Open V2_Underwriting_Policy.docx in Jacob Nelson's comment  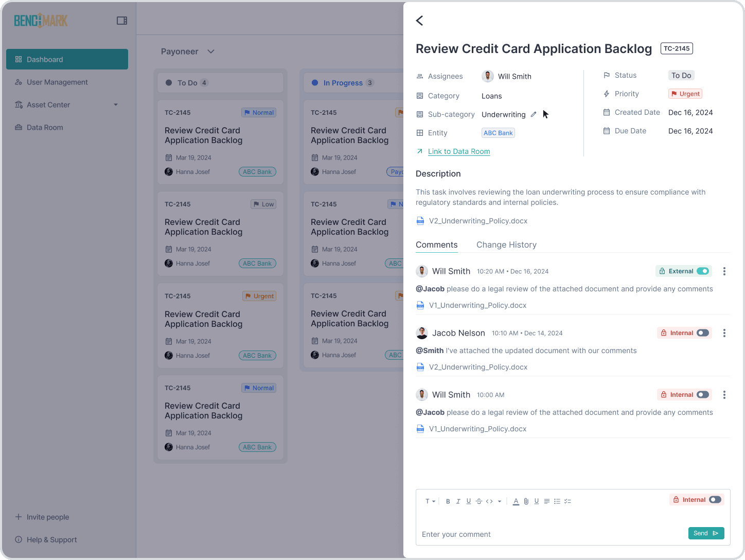point(472,367)
